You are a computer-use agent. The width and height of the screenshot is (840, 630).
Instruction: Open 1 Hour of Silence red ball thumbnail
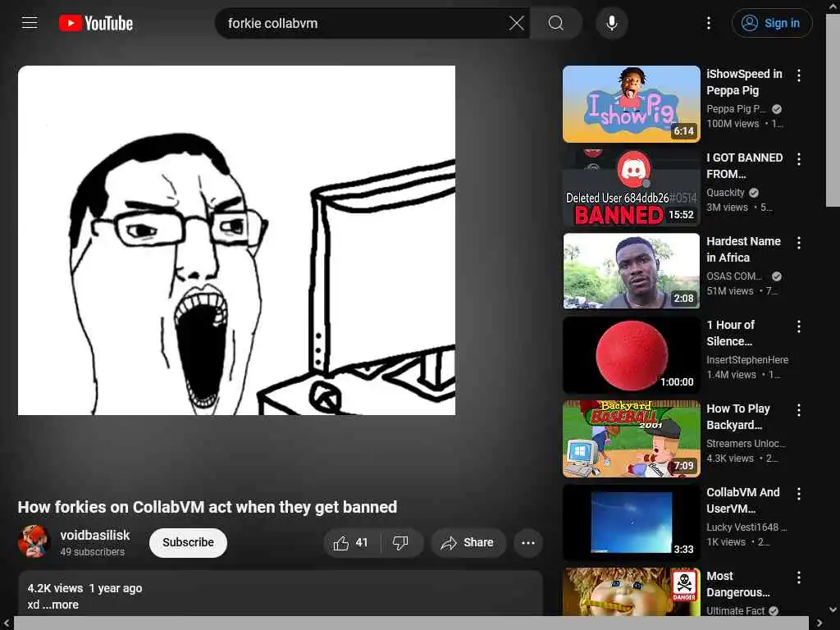(x=631, y=354)
